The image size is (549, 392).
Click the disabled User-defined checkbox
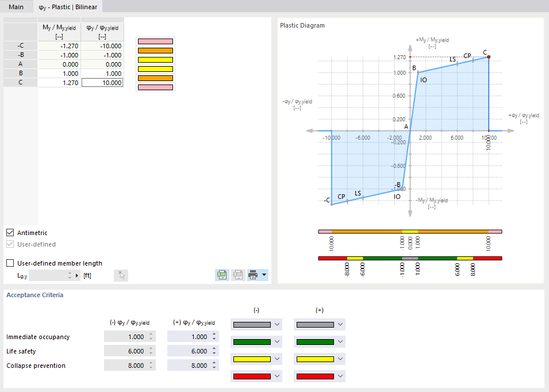10,243
